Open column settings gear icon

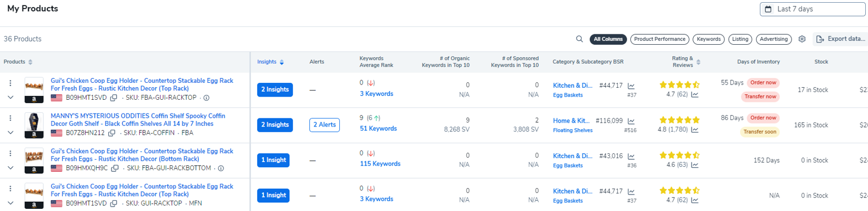click(x=802, y=39)
